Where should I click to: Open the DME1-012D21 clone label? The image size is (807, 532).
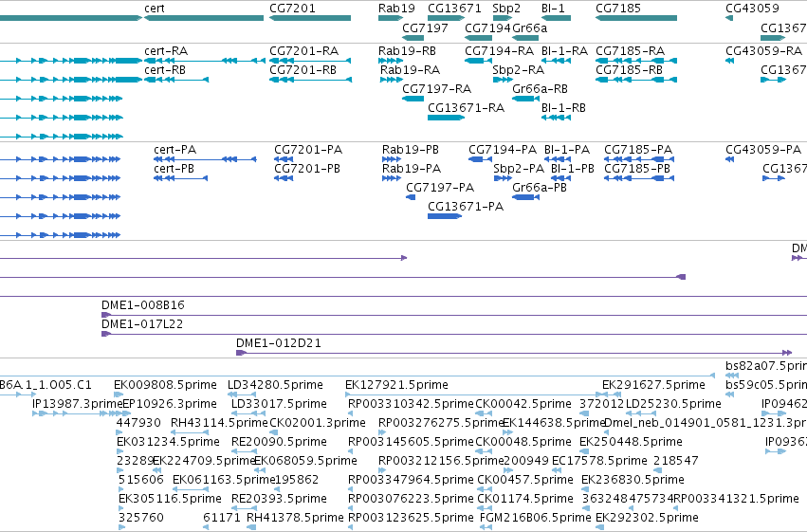[x=279, y=343]
